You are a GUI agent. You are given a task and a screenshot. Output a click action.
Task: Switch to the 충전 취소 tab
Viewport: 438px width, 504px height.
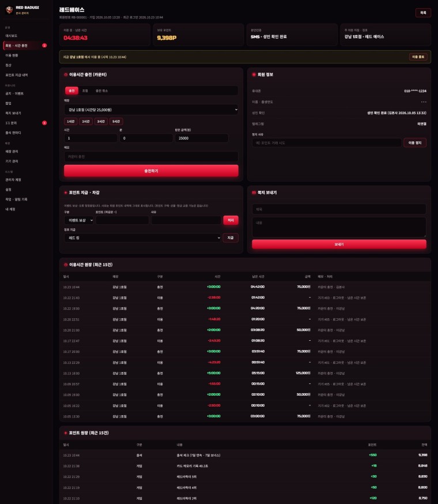(101, 91)
